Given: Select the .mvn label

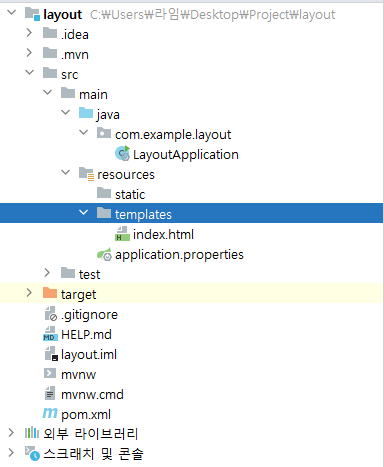Looking at the screenshot, I should (x=75, y=54).
